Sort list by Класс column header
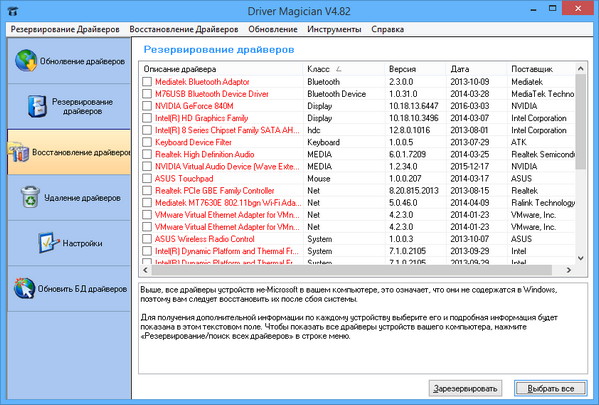Viewport: 599px width, 405px height. click(x=343, y=69)
